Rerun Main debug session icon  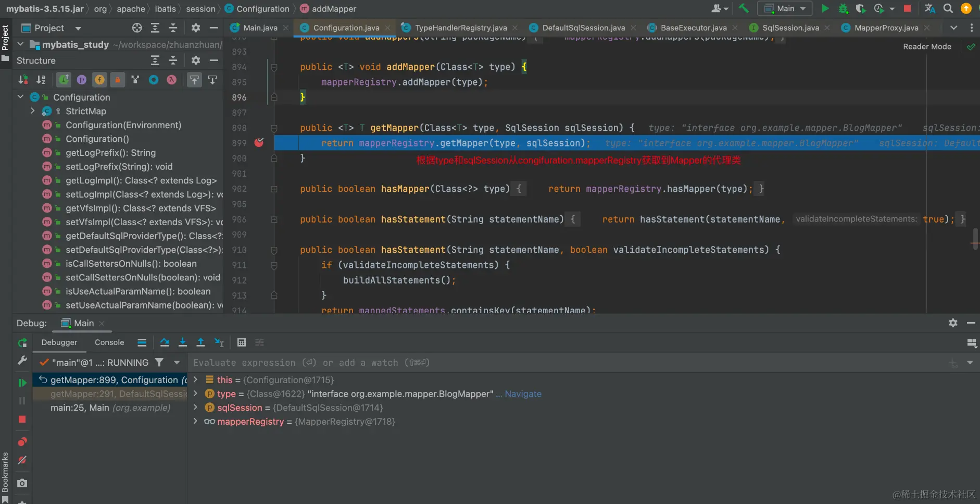[x=22, y=342]
